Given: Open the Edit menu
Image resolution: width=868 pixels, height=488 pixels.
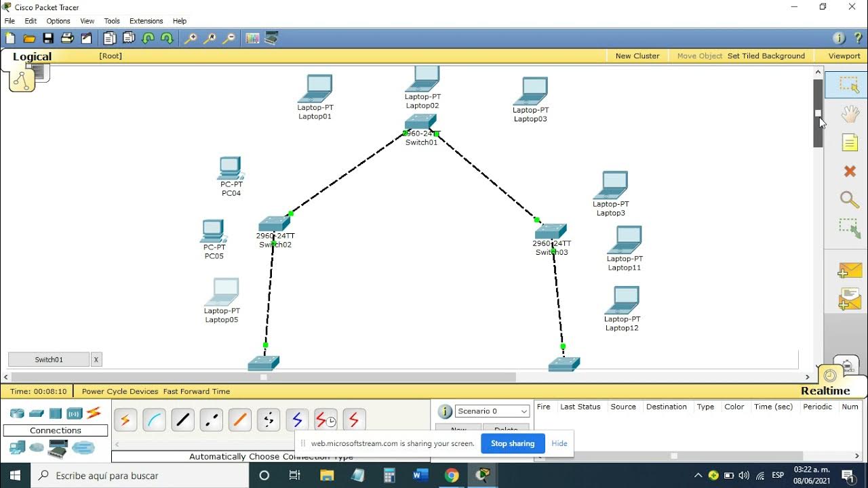Looking at the screenshot, I should [31, 21].
